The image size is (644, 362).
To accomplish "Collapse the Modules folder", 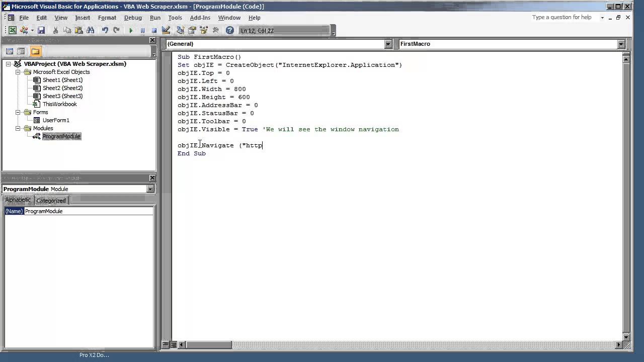I will (18, 128).
